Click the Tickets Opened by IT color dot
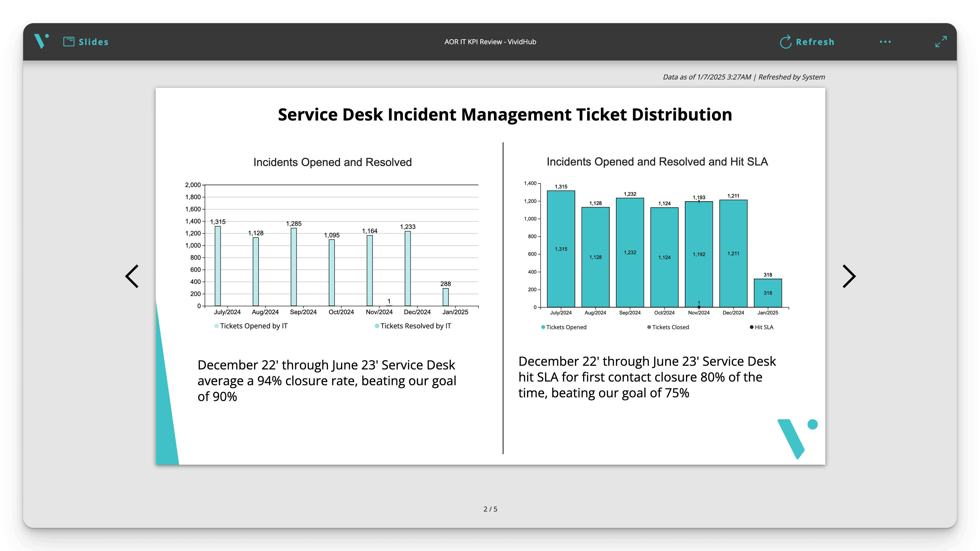 point(216,326)
